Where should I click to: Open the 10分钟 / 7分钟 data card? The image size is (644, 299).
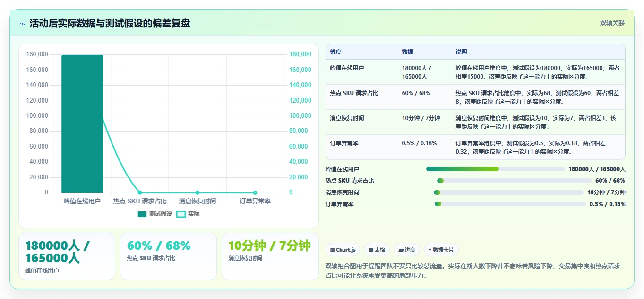(x=270, y=256)
